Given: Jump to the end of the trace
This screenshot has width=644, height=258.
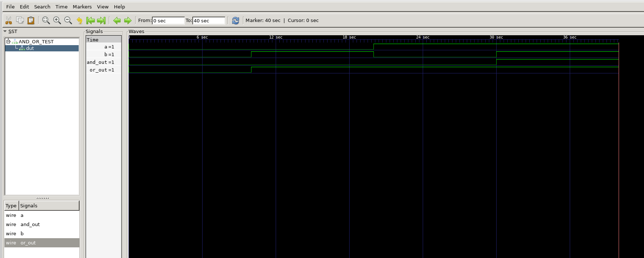Looking at the screenshot, I should pyautogui.click(x=101, y=21).
